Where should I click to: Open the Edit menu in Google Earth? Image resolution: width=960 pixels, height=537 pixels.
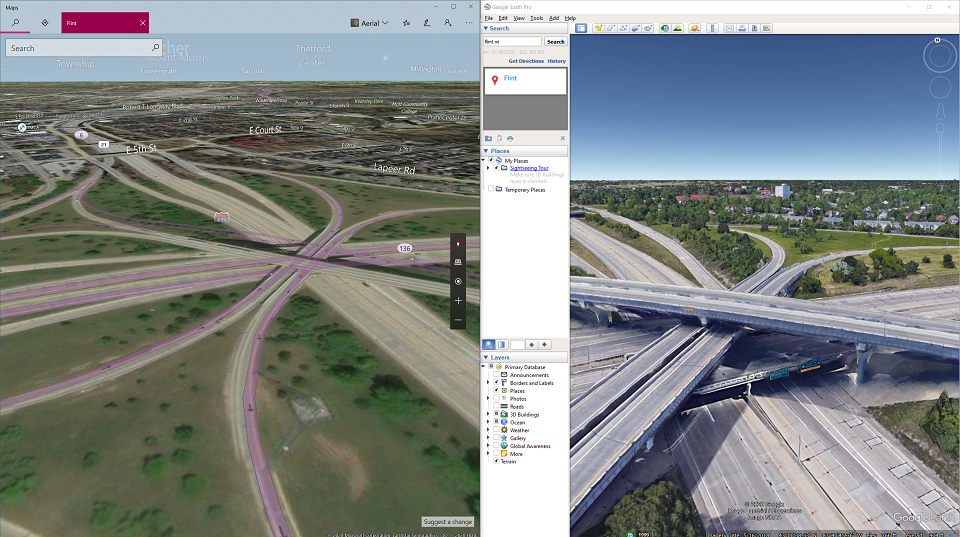(x=503, y=18)
